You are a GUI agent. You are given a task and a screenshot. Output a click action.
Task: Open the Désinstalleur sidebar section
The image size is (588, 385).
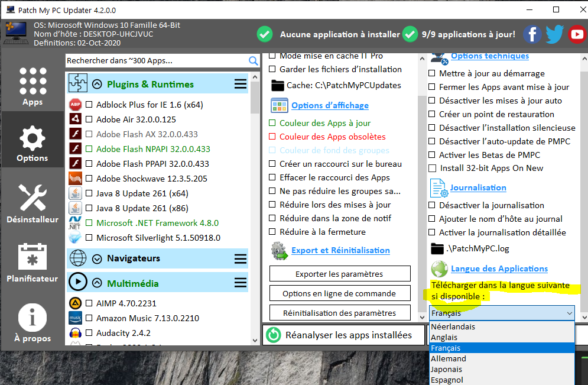[33, 203]
